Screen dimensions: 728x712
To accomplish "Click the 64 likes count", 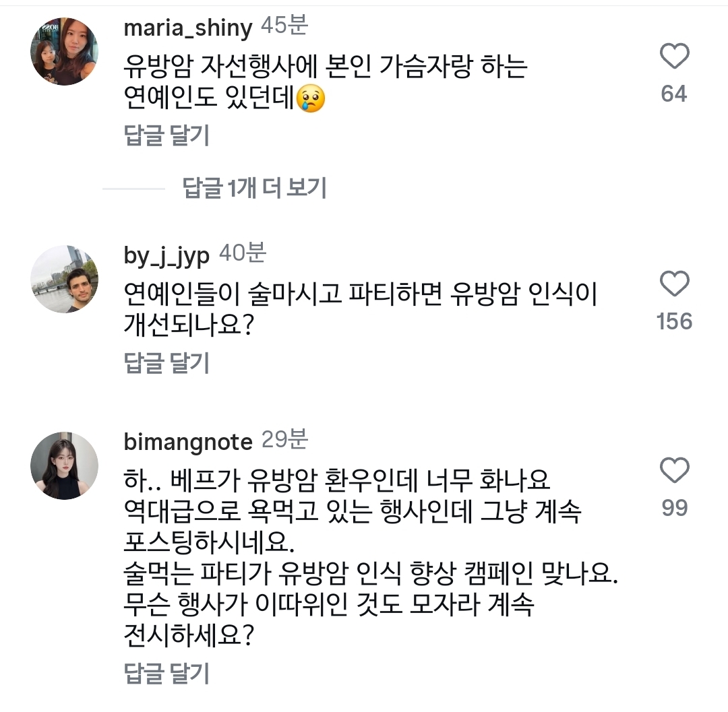I will coord(673,94).
